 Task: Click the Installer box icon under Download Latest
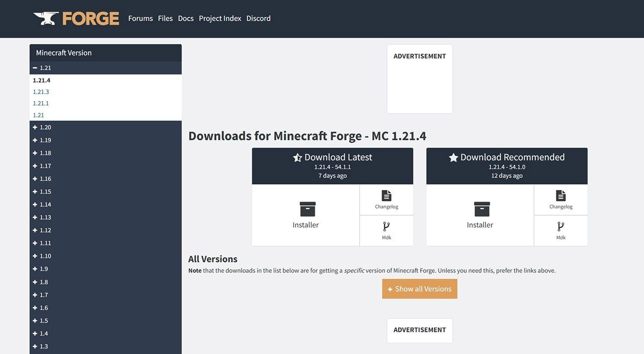click(307, 209)
